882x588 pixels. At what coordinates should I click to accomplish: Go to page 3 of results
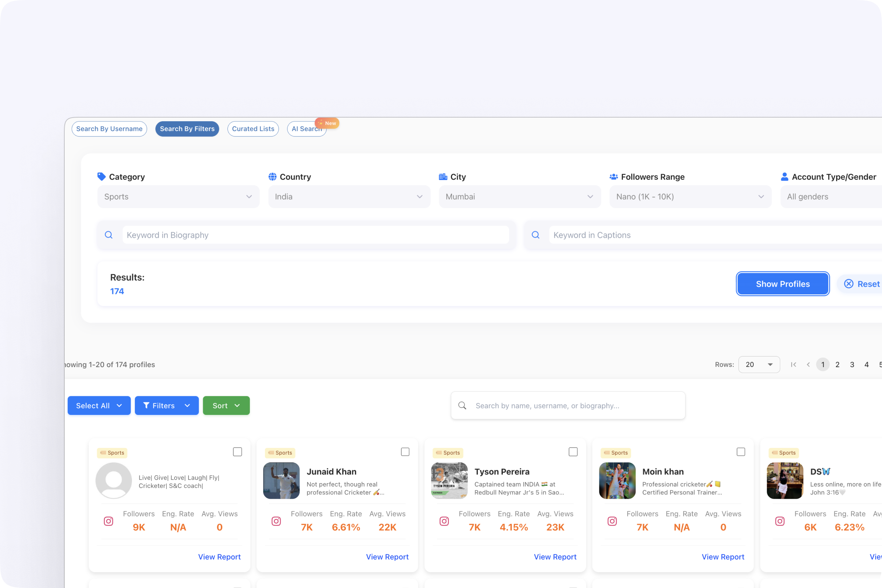(852, 365)
